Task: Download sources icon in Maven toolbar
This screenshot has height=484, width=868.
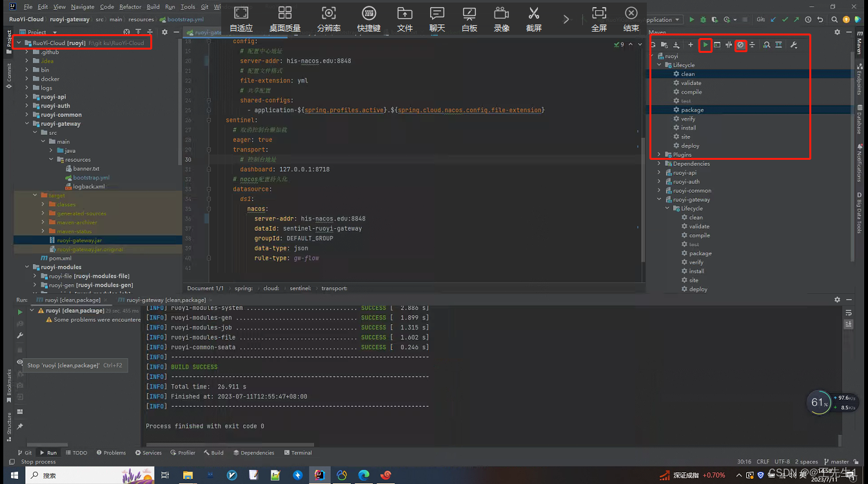Action: coord(676,44)
